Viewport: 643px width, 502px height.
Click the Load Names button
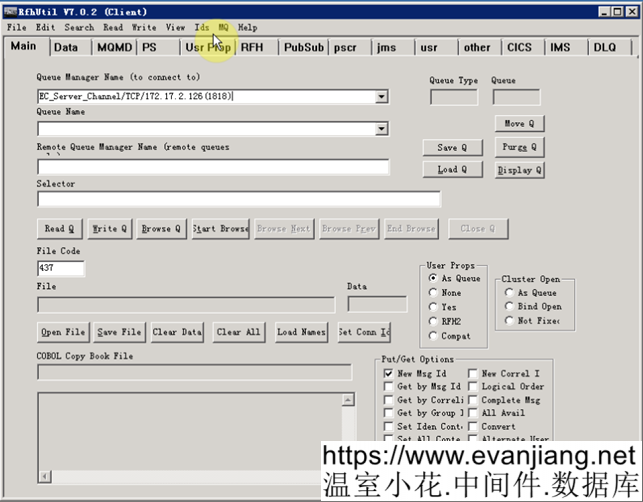pos(301,332)
